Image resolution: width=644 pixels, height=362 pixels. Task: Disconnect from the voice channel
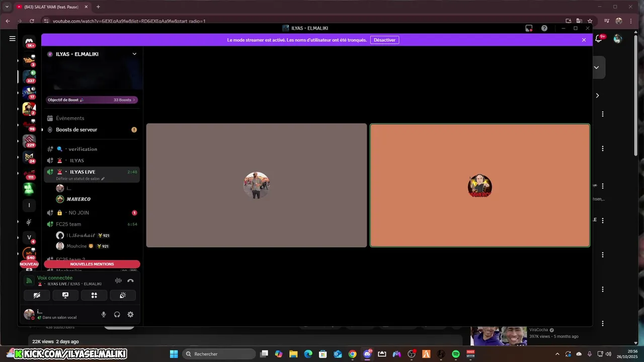pos(130,281)
